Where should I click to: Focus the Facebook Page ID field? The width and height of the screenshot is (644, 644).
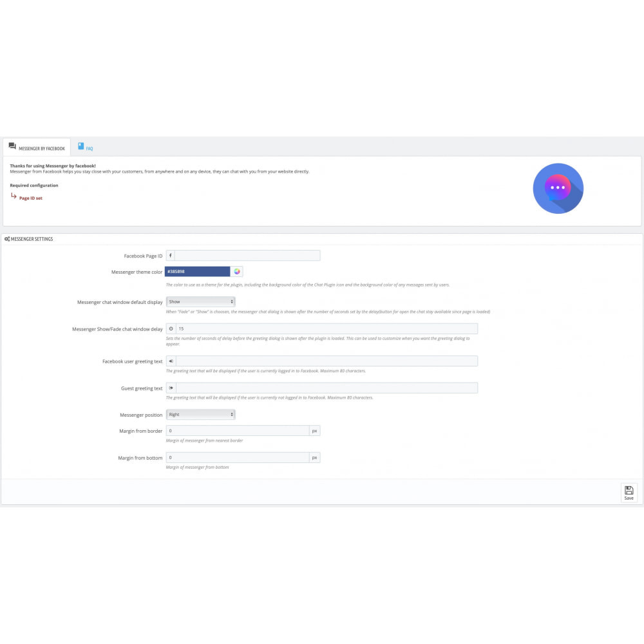click(247, 256)
